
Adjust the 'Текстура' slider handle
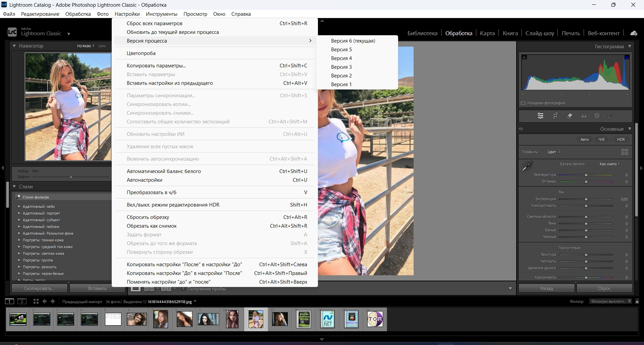click(586, 255)
